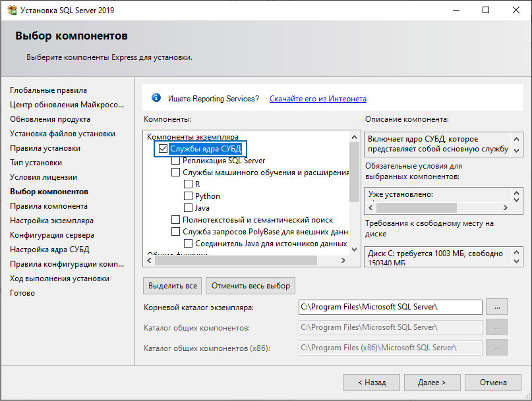Check Служба запросов PolyBase checkbox
The image size is (532, 401).
coord(175,232)
